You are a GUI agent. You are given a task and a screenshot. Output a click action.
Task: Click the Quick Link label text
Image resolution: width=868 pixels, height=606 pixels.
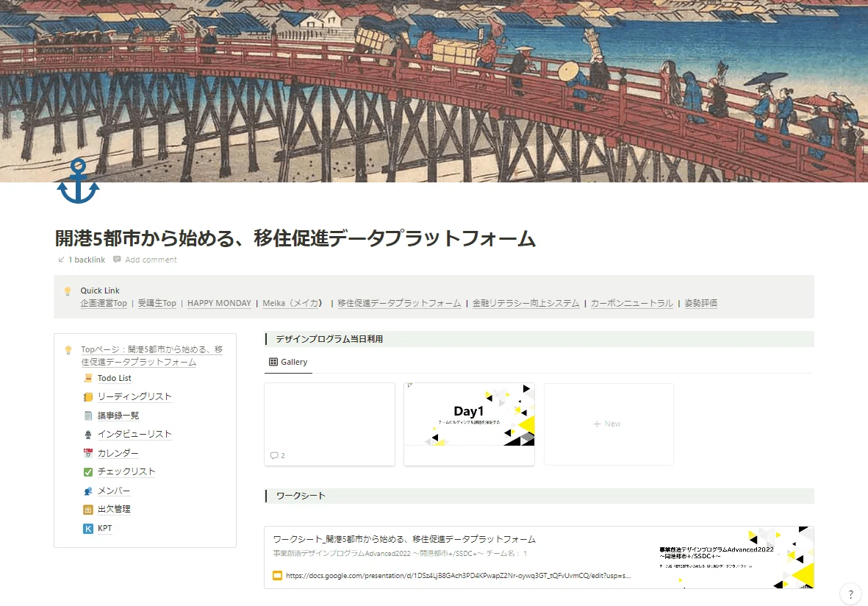[x=100, y=290]
